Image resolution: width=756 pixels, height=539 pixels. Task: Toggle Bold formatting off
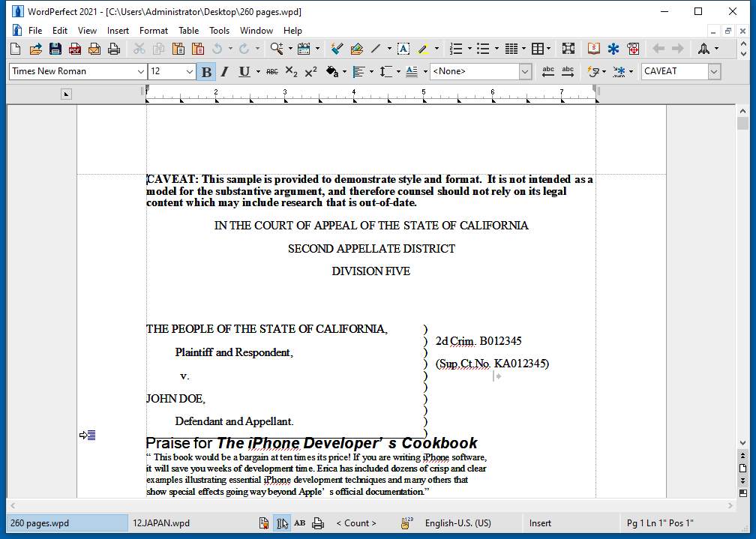[x=206, y=72]
